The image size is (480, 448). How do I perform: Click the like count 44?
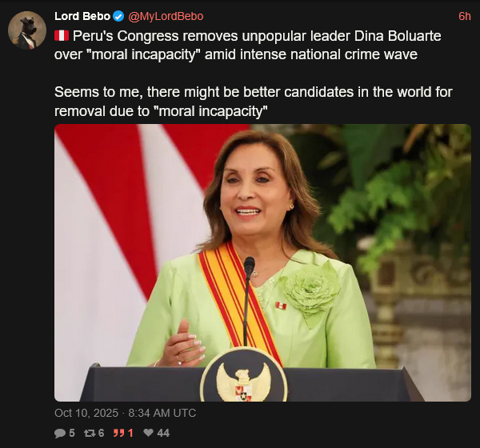163,433
